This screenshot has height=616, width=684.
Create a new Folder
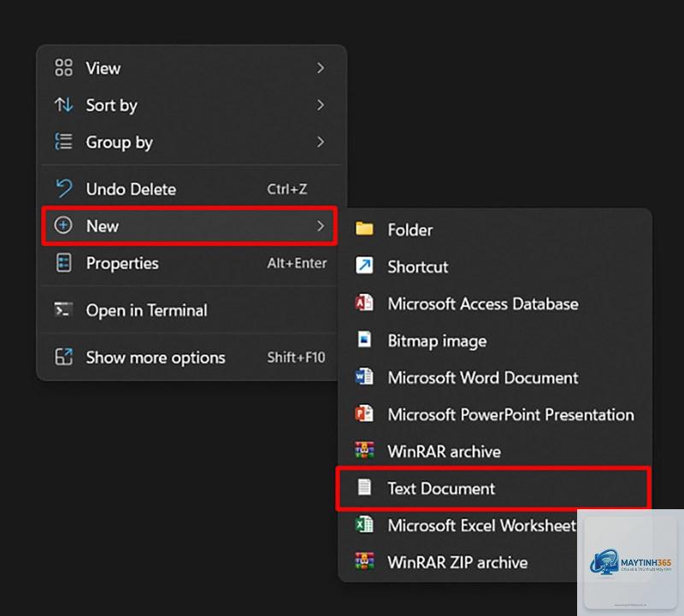click(x=495, y=229)
